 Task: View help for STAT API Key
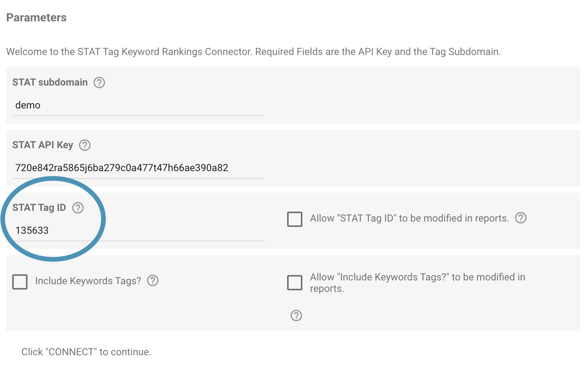tap(85, 145)
